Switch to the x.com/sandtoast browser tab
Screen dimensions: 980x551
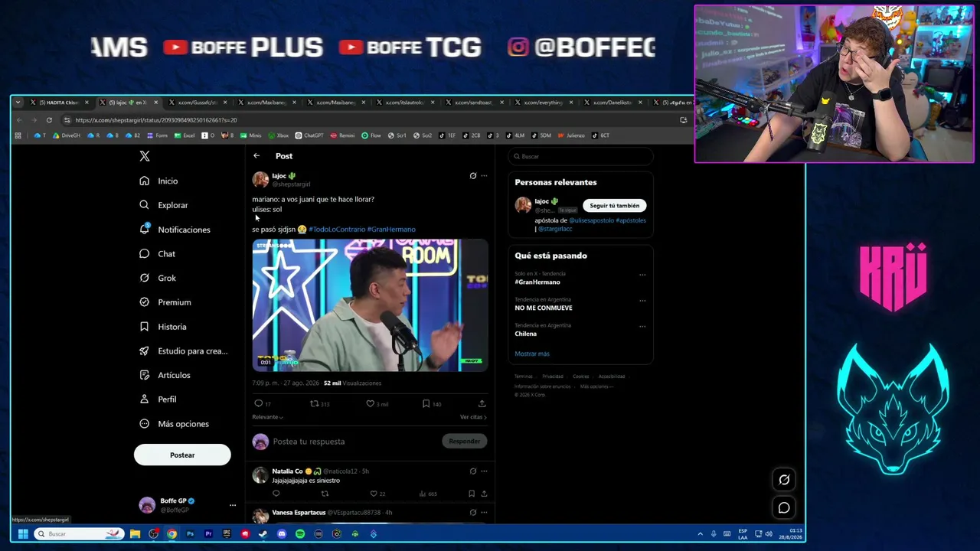(473, 103)
